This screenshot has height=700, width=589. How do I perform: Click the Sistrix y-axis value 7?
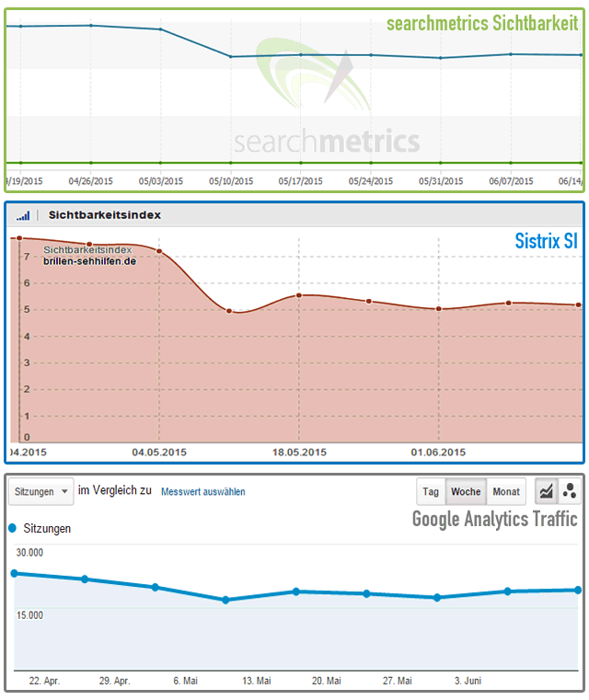[x=27, y=257]
